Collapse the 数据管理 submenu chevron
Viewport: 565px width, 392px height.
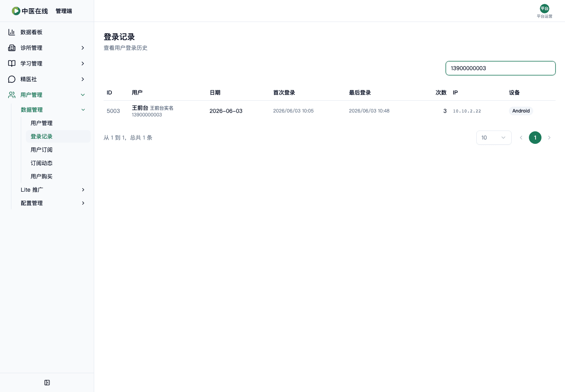(x=83, y=110)
